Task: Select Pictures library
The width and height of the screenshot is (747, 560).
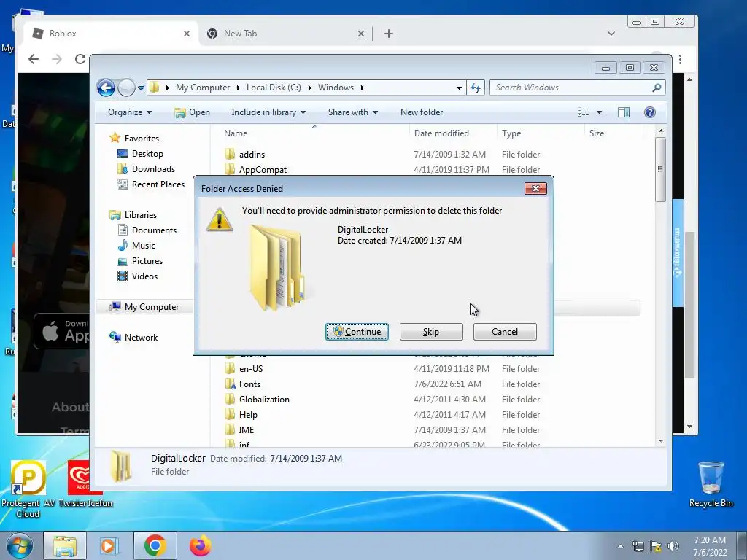Action: point(147,261)
